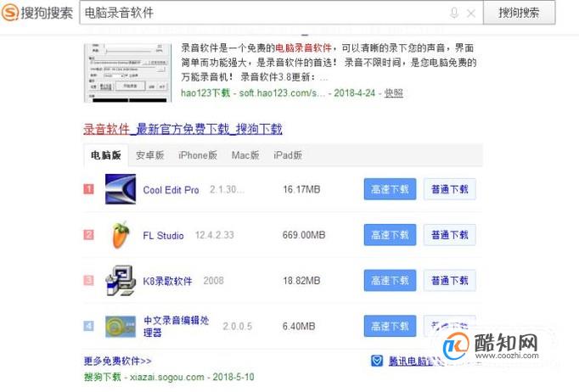Click the 中文录音编辑处理器 app icon
The image size is (579, 392).
click(121, 327)
